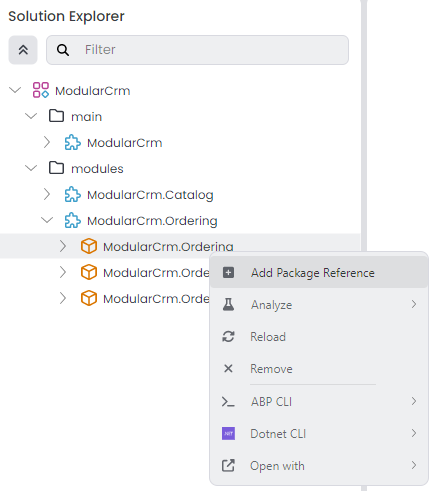Click the plus icon beside Add Package Reference

click(228, 272)
